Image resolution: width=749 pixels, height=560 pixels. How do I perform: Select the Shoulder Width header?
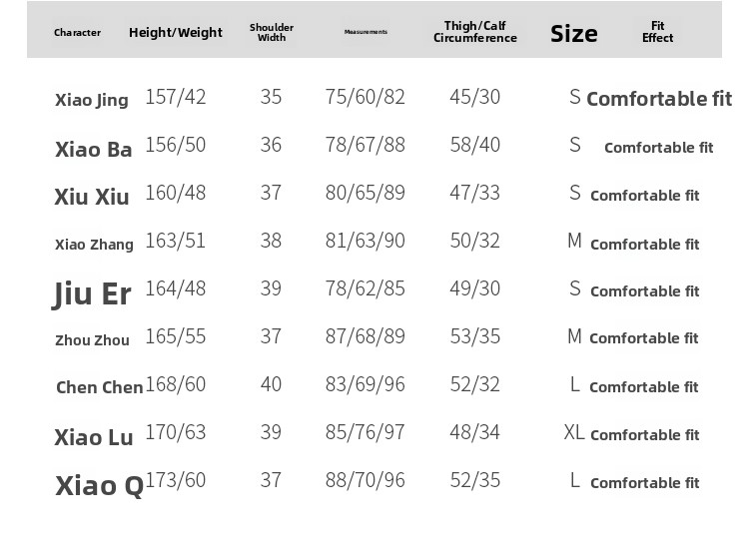point(272,33)
